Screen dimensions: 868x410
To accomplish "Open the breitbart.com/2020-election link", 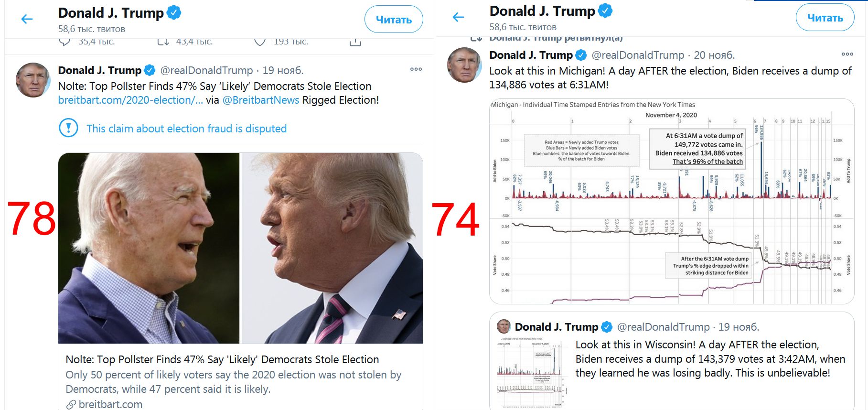I will (x=130, y=100).
